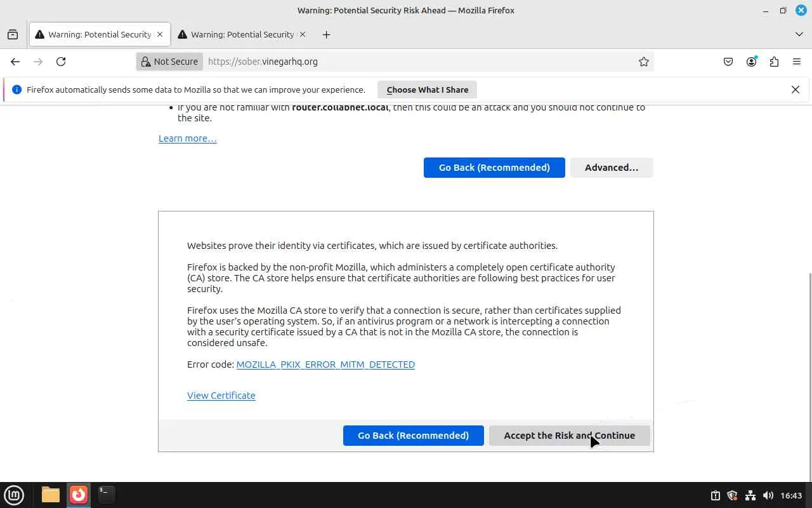Open MOZILLA_PKIX_ERROR_MITM_DETECTED error code link

click(325, 364)
